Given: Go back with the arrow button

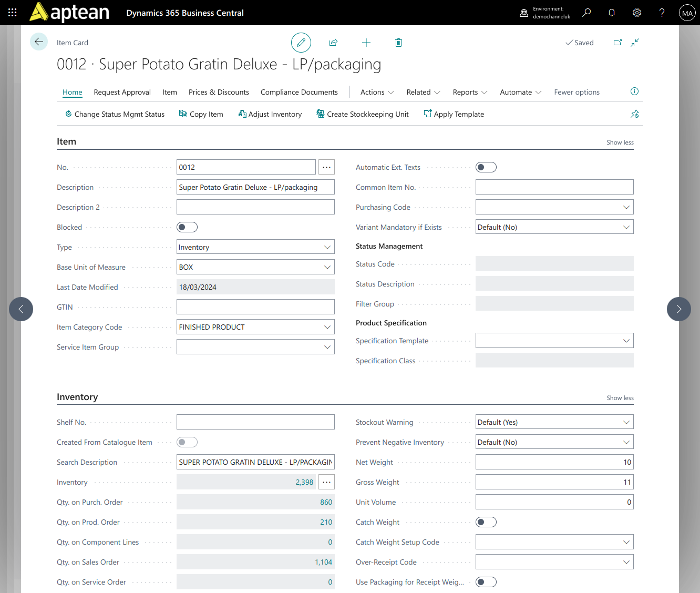Looking at the screenshot, I should [x=39, y=42].
